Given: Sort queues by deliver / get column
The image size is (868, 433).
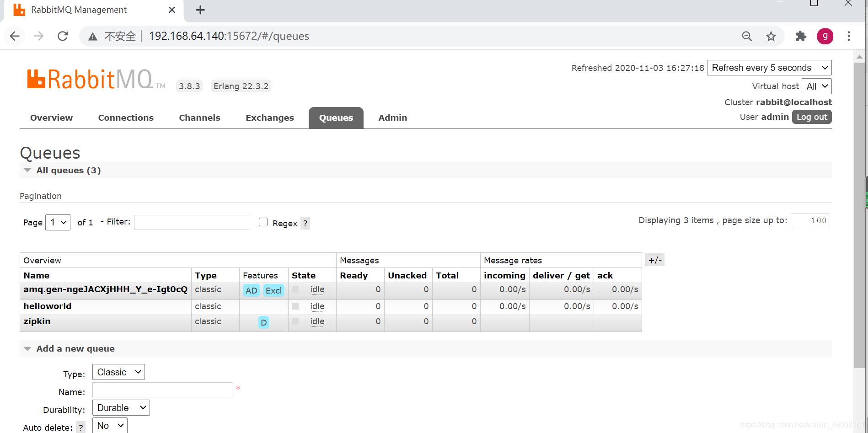Looking at the screenshot, I should click(x=561, y=276).
